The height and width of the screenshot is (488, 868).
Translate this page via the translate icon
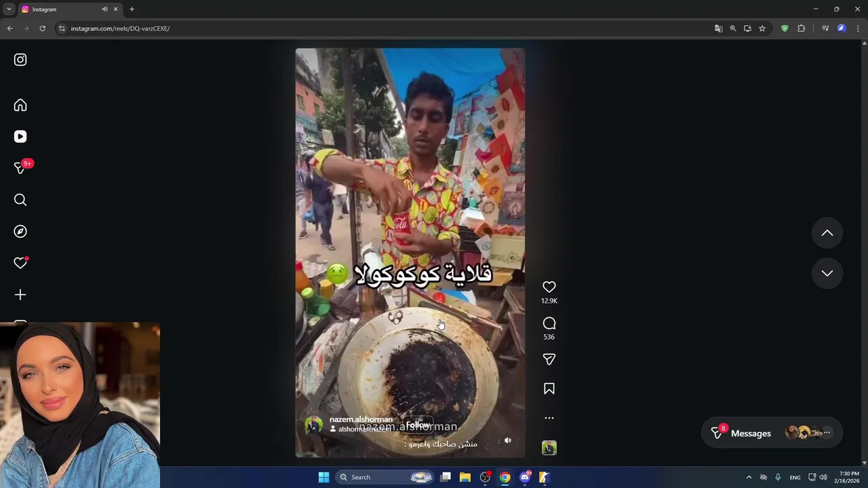click(719, 28)
